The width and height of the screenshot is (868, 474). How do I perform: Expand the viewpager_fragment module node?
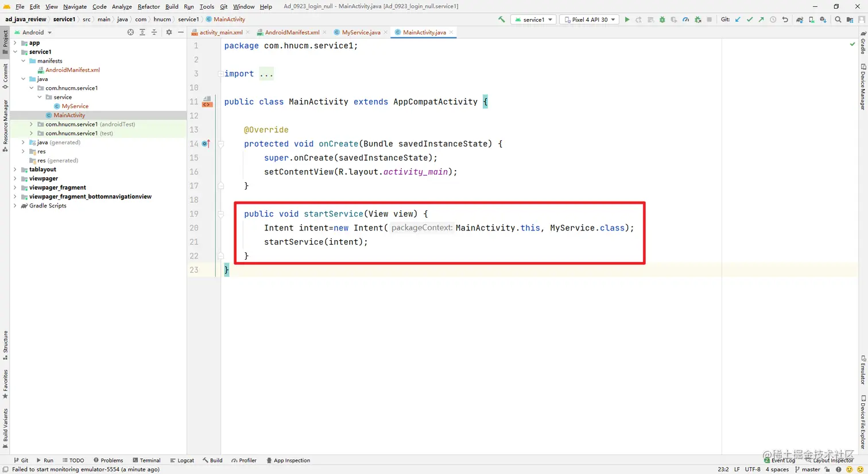15,188
